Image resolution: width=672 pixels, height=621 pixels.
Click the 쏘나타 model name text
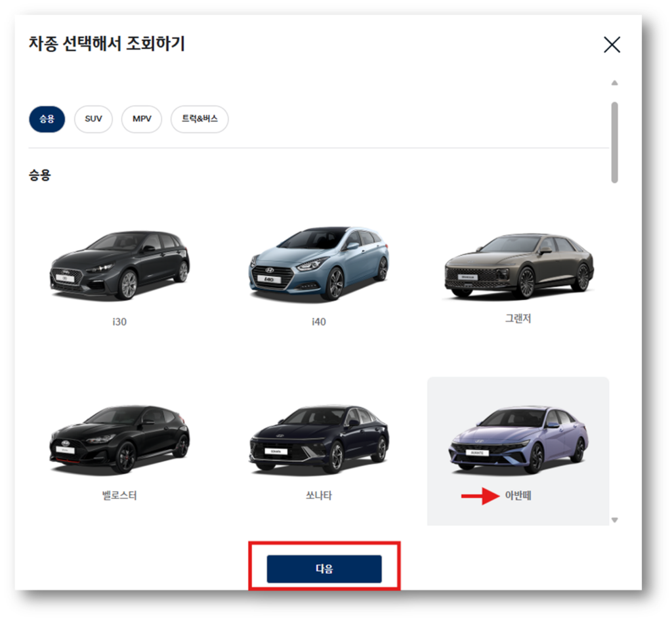click(x=319, y=495)
